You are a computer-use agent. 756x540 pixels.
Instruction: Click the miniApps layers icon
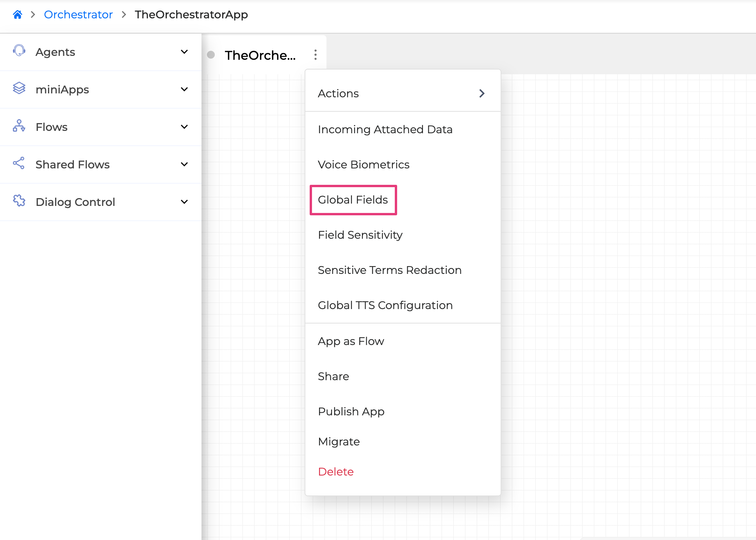tap(19, 88)
